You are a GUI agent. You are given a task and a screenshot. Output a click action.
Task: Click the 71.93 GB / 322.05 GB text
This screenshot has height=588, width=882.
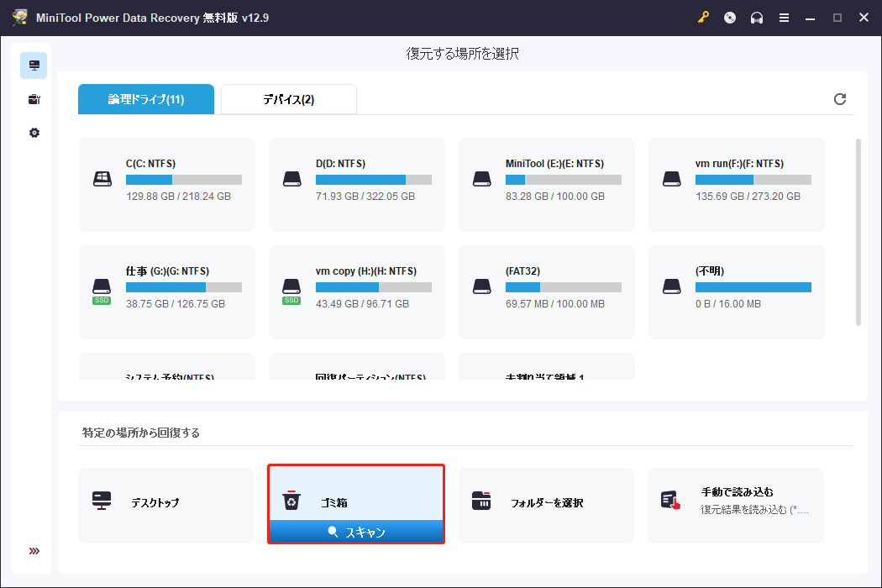pos(365,196)
